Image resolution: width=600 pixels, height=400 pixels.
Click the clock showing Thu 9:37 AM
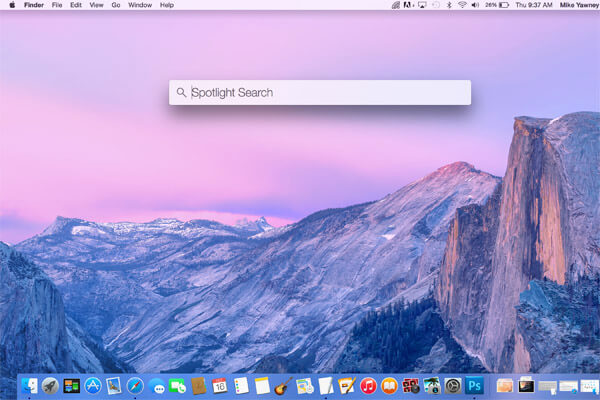(x=534, y=5)
